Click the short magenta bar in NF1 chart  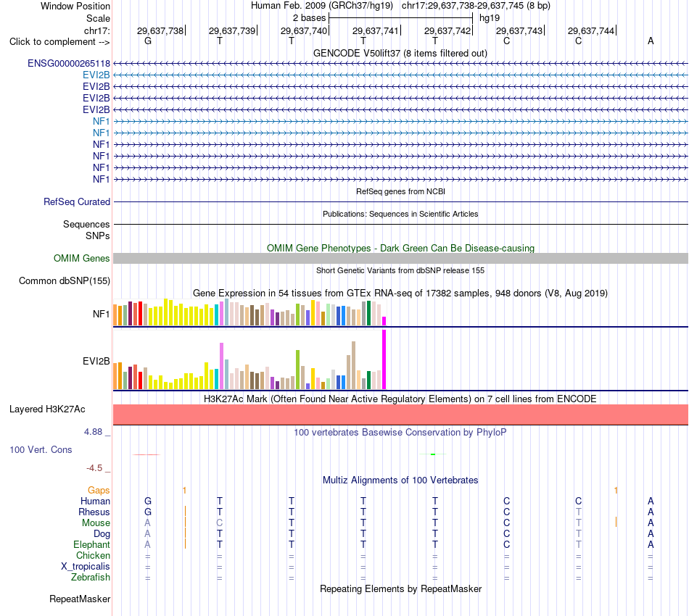point(384,321)
